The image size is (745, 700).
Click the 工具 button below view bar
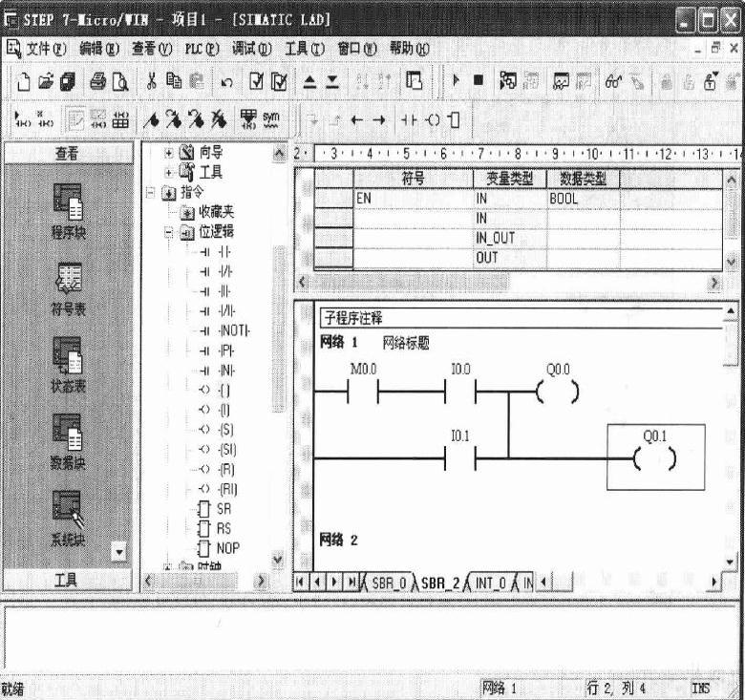[67, 580]
